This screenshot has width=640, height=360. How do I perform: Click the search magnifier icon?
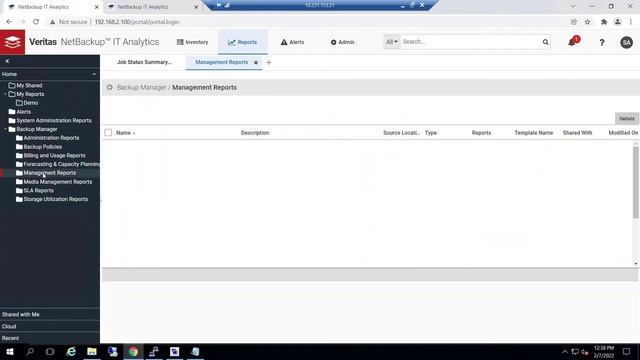[x=545, y=42]
